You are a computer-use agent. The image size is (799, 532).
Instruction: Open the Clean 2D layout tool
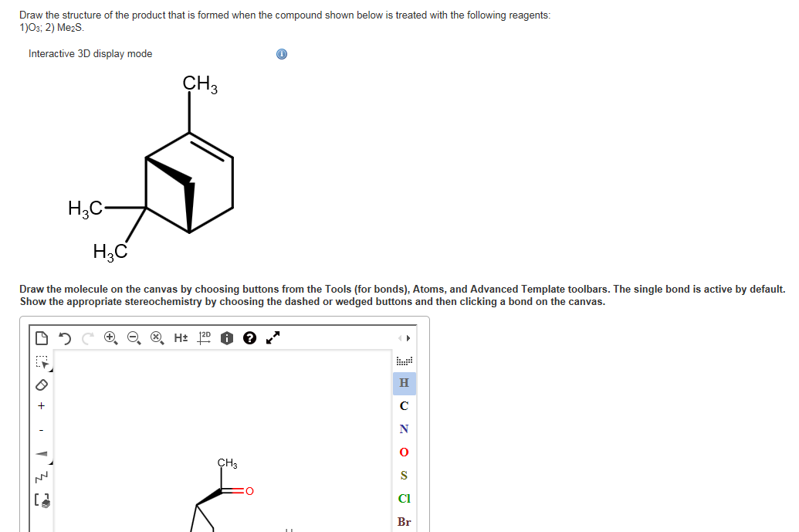click(x=205, y=337)
